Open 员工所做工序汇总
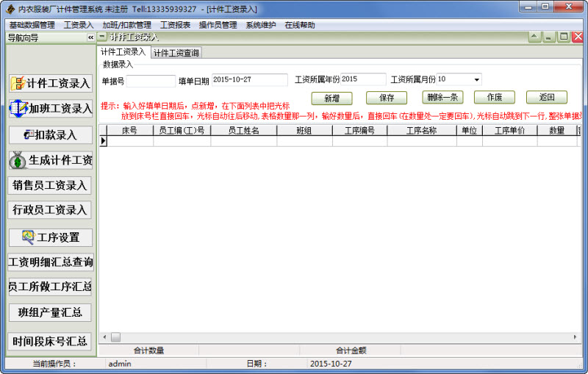 50,287
